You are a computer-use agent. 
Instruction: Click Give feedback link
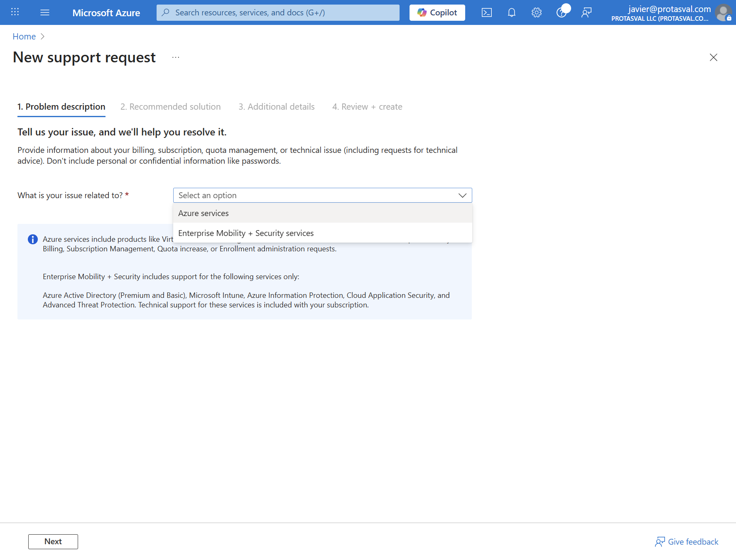pyautogui.click(x=687, y=542)
